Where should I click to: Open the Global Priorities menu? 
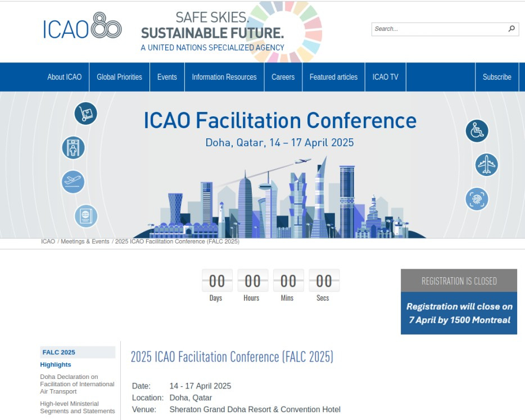point(120,77)
